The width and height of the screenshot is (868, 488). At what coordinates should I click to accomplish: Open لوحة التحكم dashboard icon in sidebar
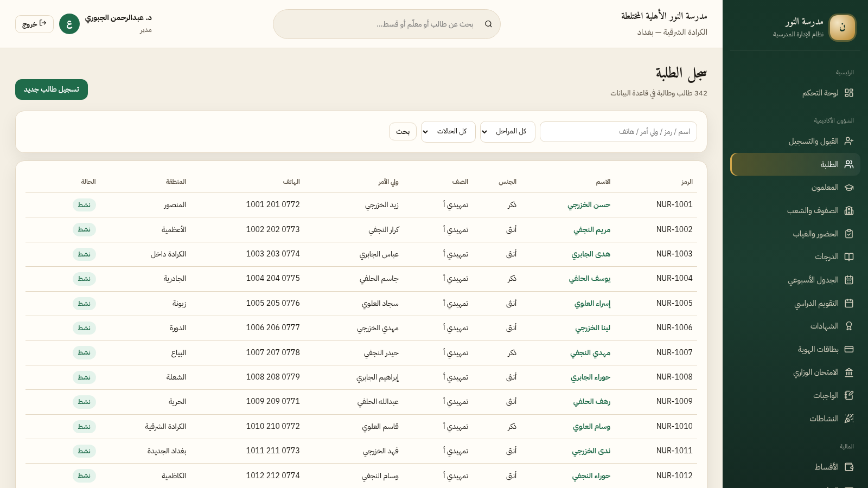pyautogui.click(x=849, y=93)
